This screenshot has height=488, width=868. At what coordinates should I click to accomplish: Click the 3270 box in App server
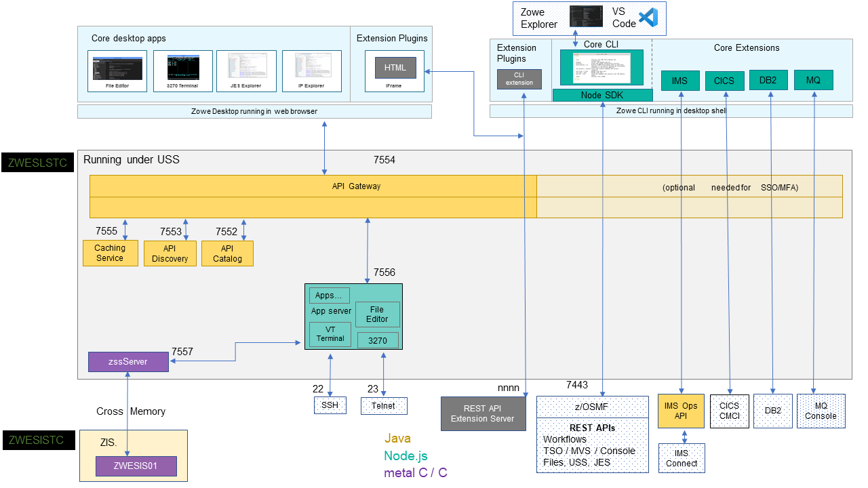pos(378,340)
